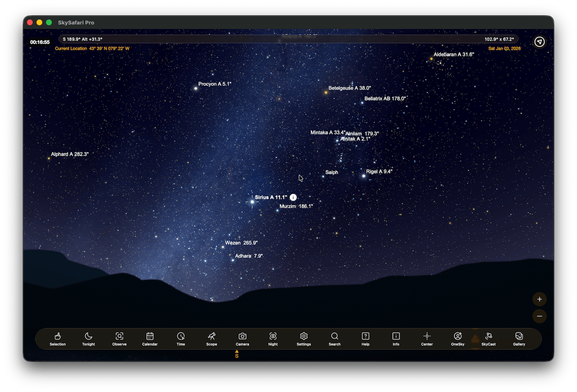Select the Saiph label
577x392 pixels.
[x=332, y=172]
